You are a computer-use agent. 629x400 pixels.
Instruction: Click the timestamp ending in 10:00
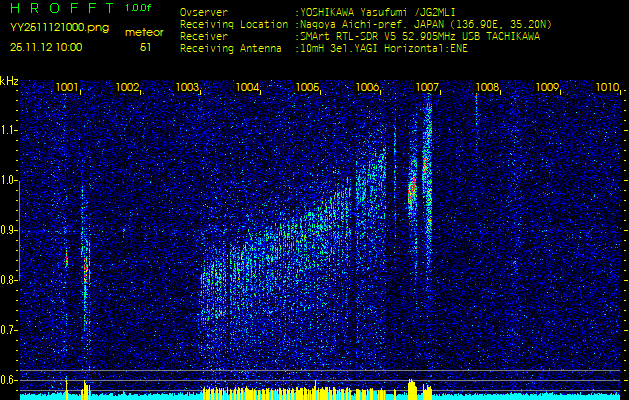pos(46,47)
